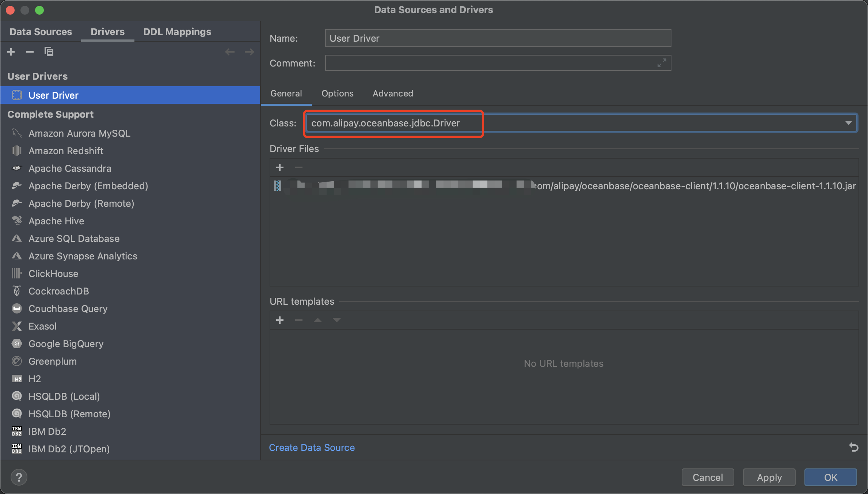Select the oceanbase-client jar file entry
The width and height of the screenshot is (868, 494).
pos(694,186)
